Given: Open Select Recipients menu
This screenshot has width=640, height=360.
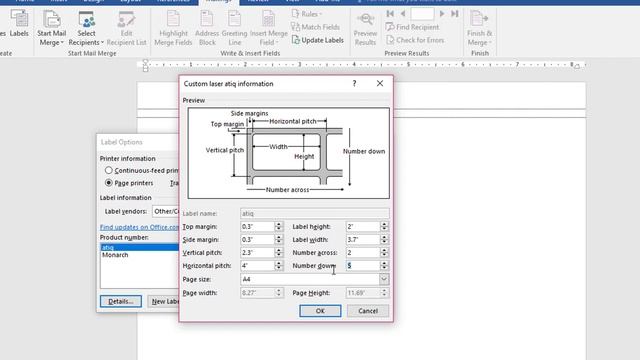Looking at the screenshot, I should click(x=86, y=28).
